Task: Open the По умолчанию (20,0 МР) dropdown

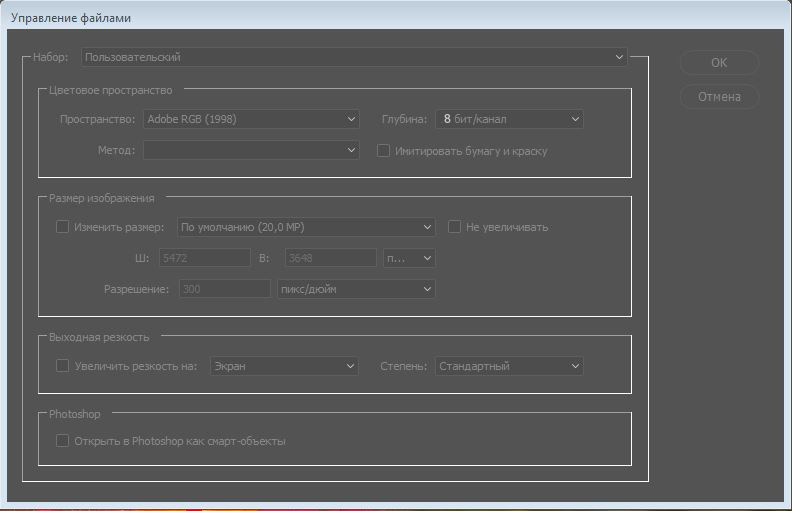Action: coord(306,227)
